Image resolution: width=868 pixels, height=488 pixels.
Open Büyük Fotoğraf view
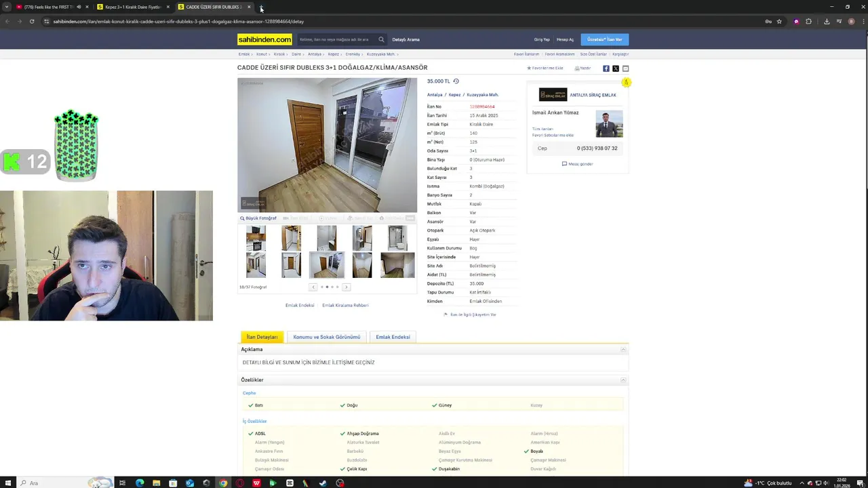click(258, 218)
